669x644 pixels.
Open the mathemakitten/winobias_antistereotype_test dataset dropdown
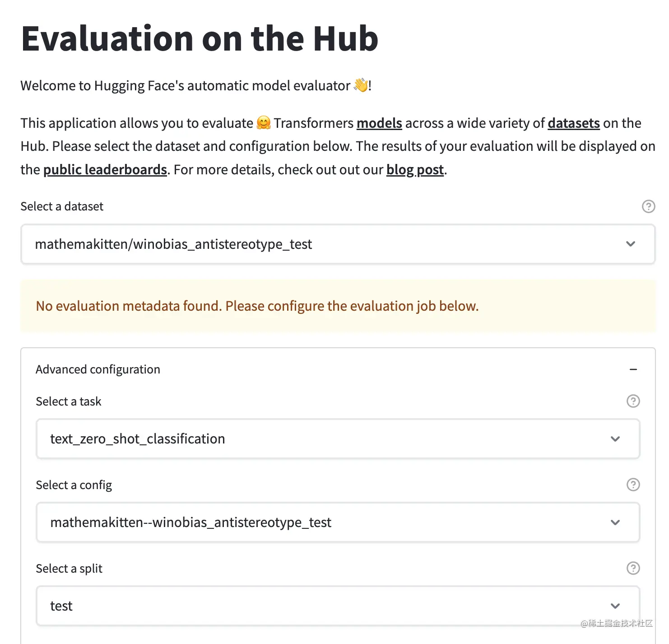pyautogui.click(x=338, y=244)
